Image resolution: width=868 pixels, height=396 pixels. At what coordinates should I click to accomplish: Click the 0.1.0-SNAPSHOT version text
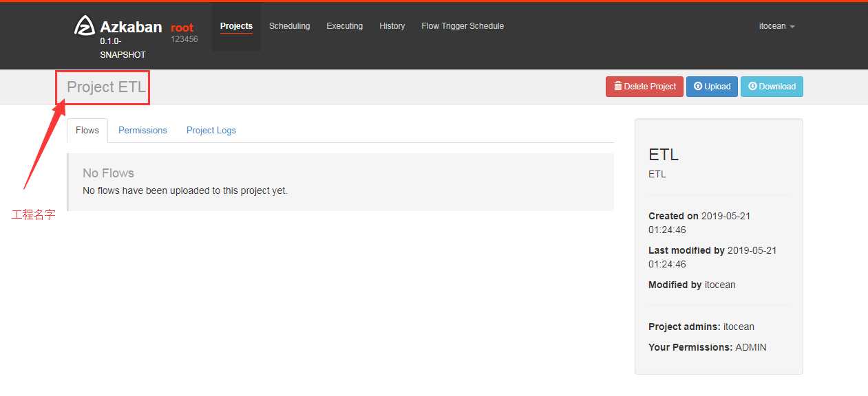(123, 47)
